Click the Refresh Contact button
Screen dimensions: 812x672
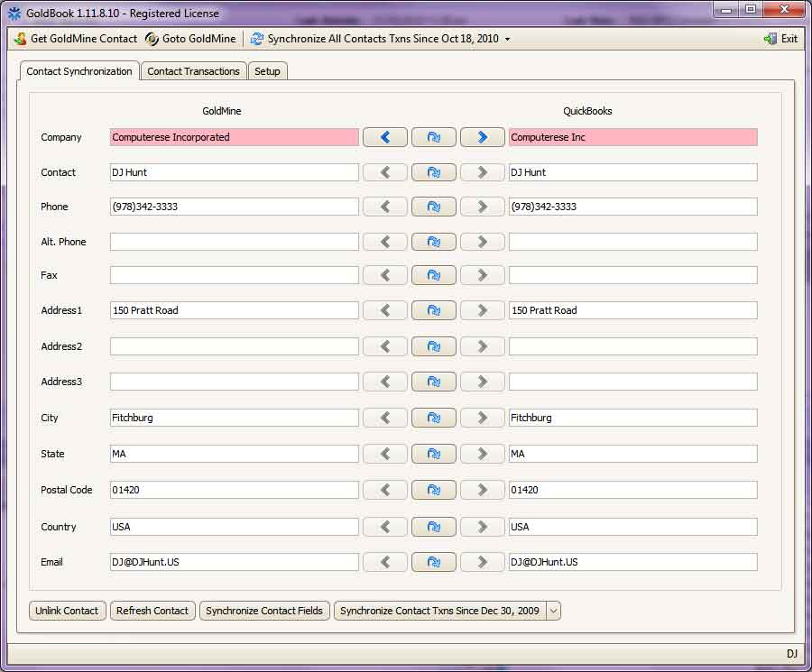(x=152, y=611)
